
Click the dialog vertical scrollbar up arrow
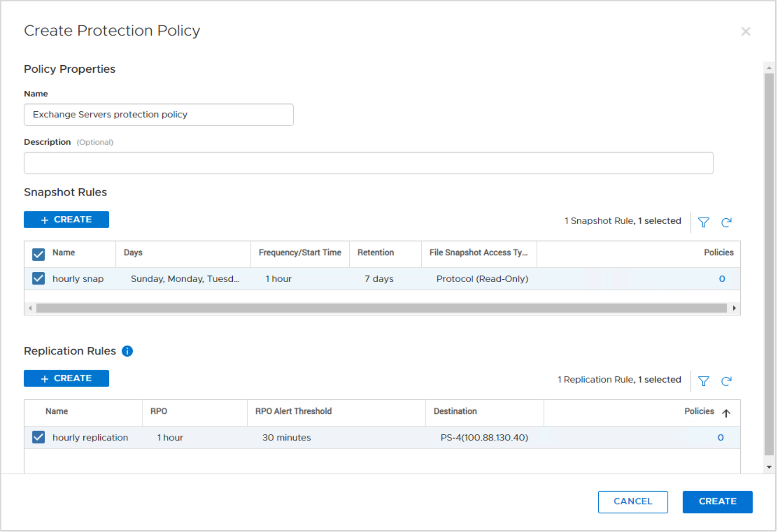pyautogui.click(x=769, y=68)
